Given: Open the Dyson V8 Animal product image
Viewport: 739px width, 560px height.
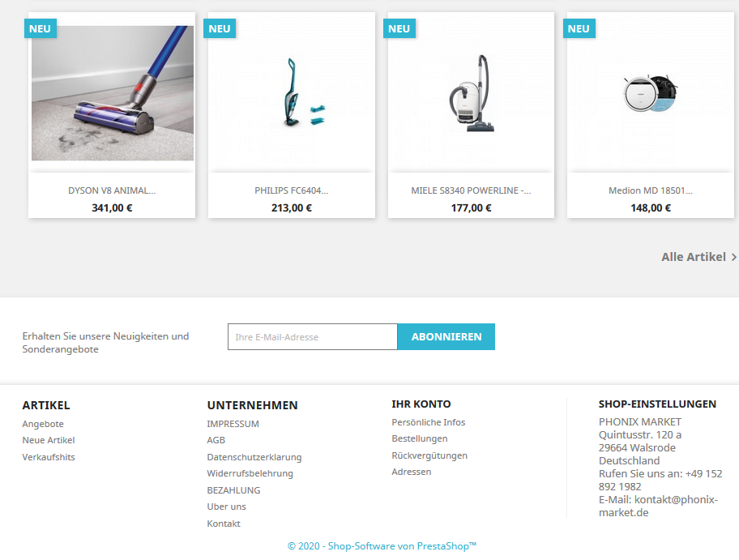Looking at the screenshot, I should click(x=112, y=93).
